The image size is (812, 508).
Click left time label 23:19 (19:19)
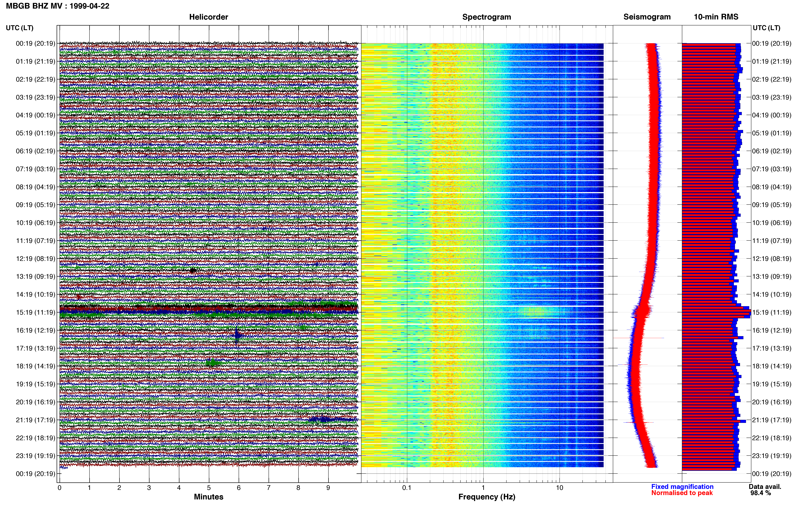(36, 456)
